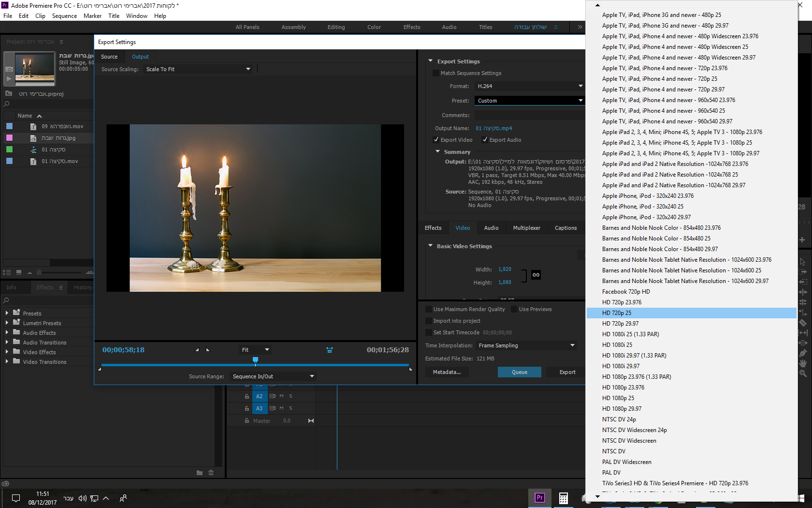This screenshot has height=508, width=812.
Task: Open the Source Scaling dropdown
Action: [198, 69]
